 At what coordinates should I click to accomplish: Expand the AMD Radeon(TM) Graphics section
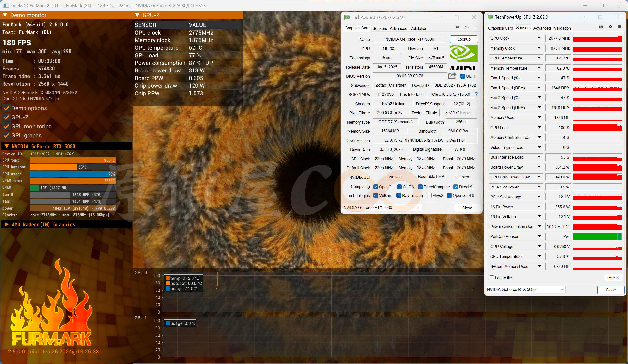click(x=7, y=224)
